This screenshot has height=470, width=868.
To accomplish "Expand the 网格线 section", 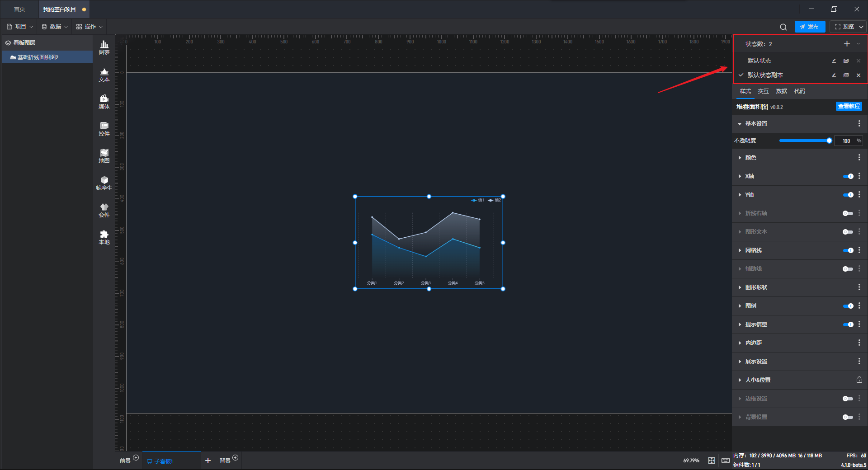I will (x=740, y=250).
